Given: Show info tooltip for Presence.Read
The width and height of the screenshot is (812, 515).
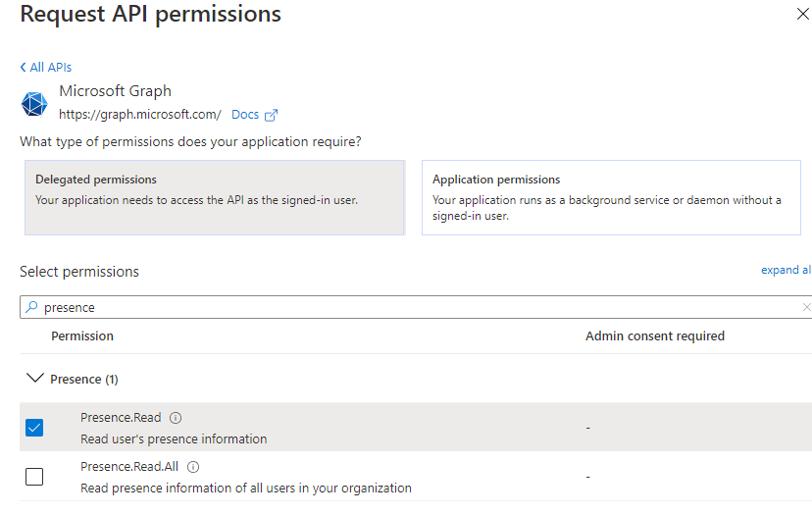Looking at the screenshot, I should pyautogui.click(x=176, y=418).
